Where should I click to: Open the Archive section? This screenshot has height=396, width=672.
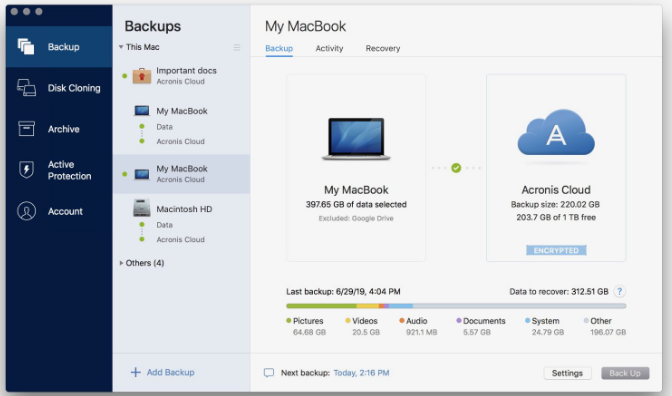point(59,129)
